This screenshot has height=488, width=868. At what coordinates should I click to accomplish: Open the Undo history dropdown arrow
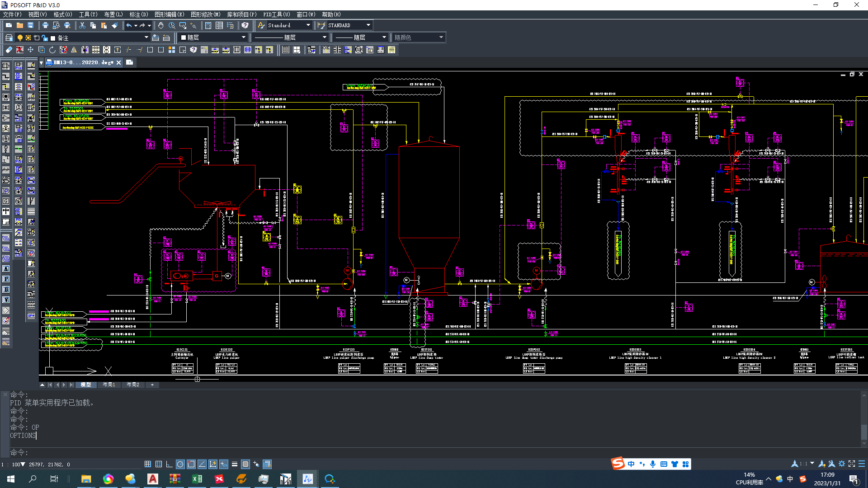tap(136, 25)
